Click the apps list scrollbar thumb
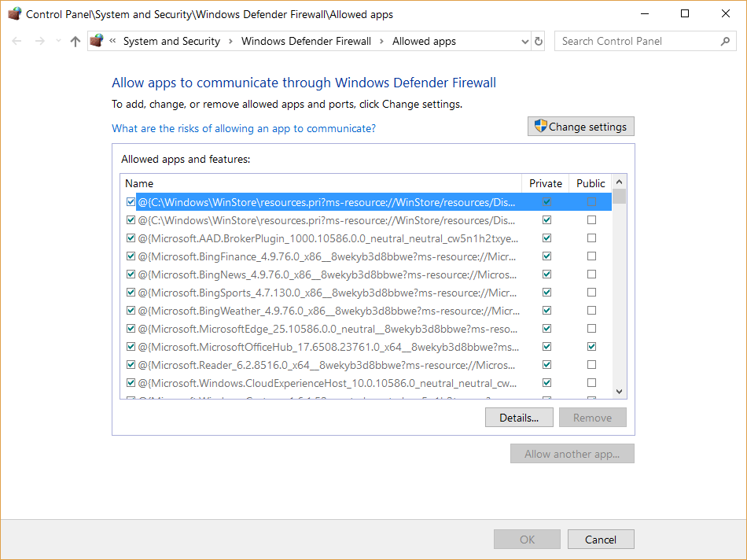The width and height of the screenshot is (747, 560). pos(620,196)
